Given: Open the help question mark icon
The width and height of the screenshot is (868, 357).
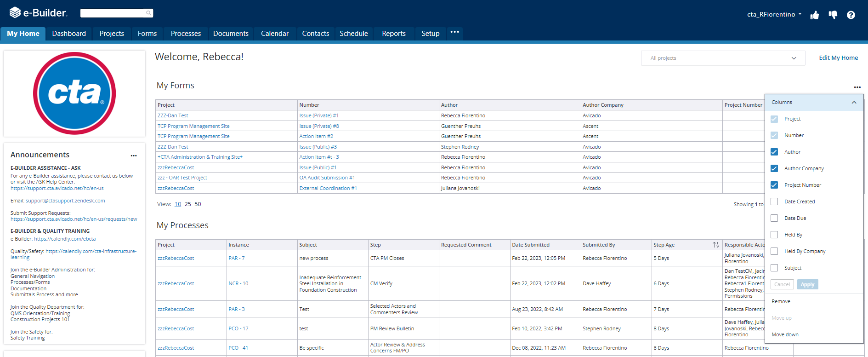Looking at the screenshot, I should pyautogui.click(x=851, y=15).
